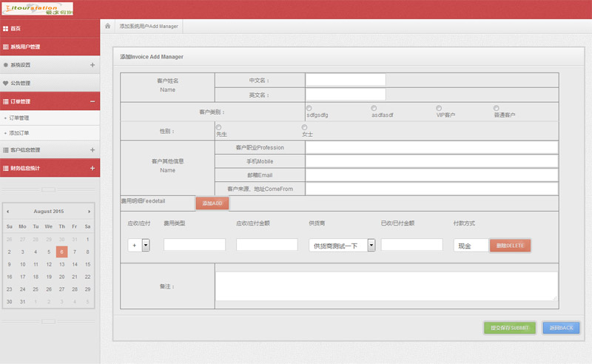Click the 提交保存 SUBMIT button
This screenshot has width=592, height=364.
[508, 328]
